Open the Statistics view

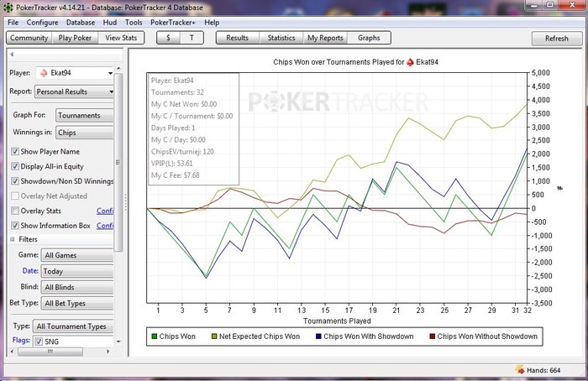[x=281, y=38]
